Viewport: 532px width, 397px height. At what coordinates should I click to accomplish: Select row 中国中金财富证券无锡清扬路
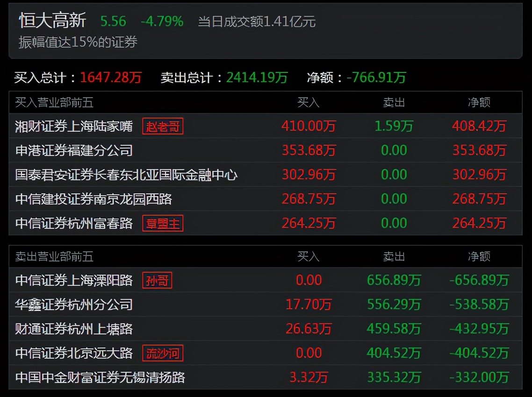point(266,377)
